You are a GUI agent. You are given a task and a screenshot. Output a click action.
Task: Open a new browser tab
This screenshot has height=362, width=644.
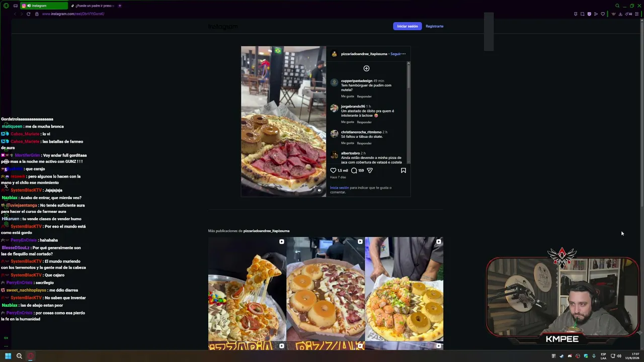click(x=120, y=6)
